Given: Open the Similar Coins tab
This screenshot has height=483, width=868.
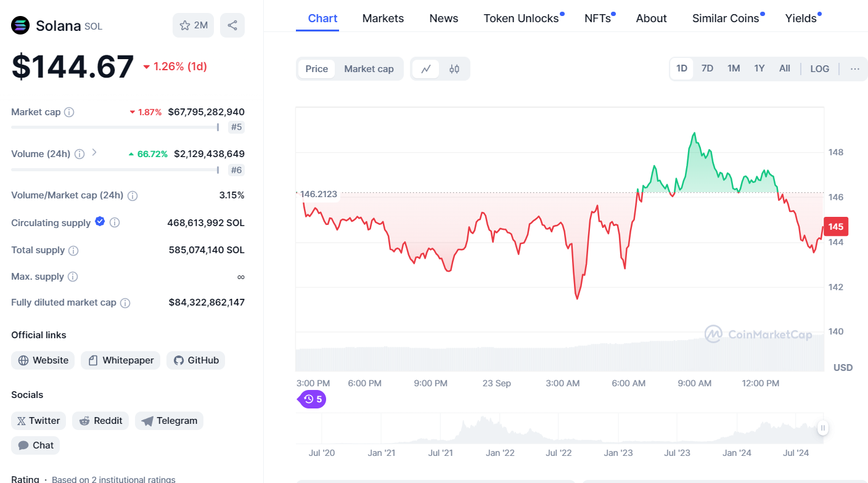Looking at the screenshot, I should click(x=726, y=18).
